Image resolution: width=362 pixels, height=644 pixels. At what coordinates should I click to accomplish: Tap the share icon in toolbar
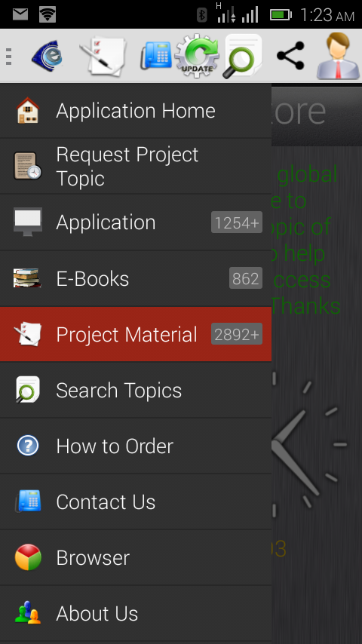[290, 56]
